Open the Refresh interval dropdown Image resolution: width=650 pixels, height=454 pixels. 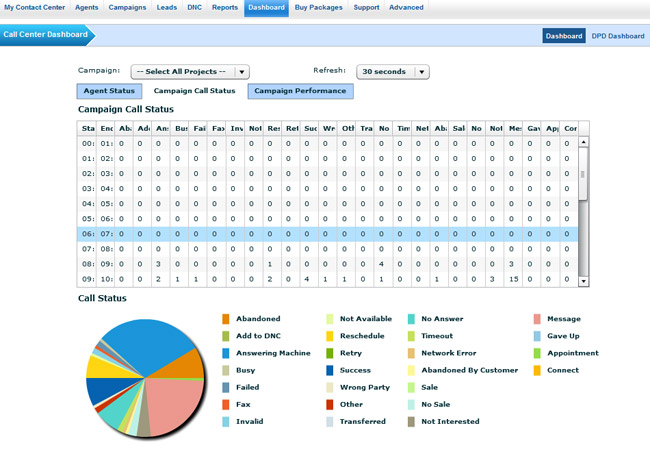point(393,72)
